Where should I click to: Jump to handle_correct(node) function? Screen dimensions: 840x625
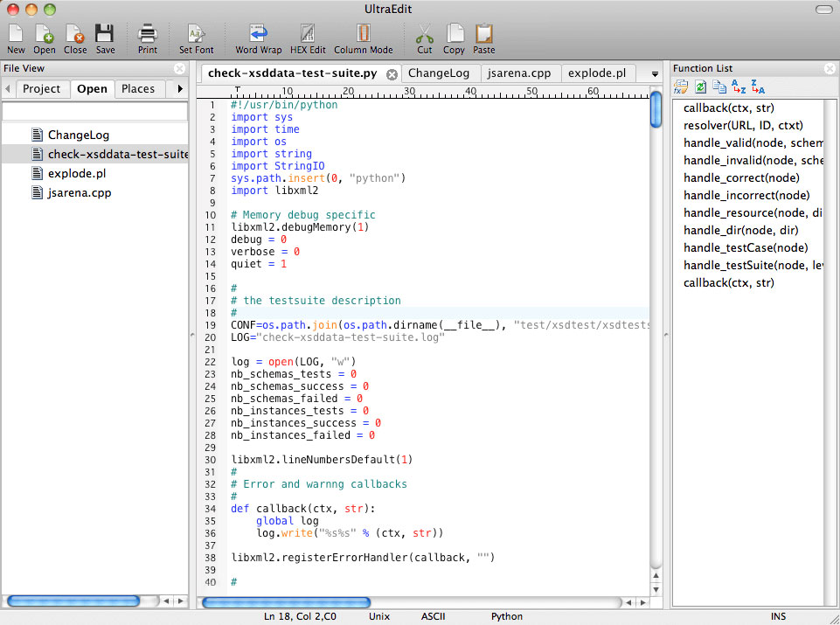[741, 177]
